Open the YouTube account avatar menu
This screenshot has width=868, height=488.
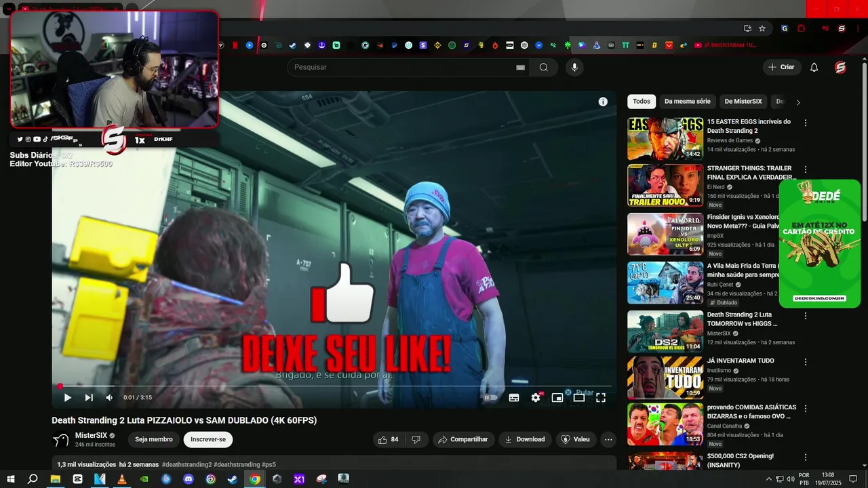pos(840,67)
